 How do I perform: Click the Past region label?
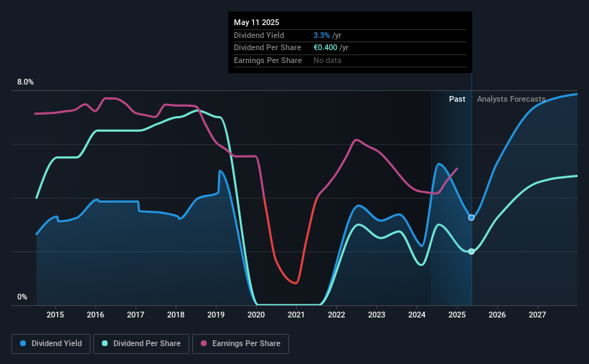tap(457, 99)
